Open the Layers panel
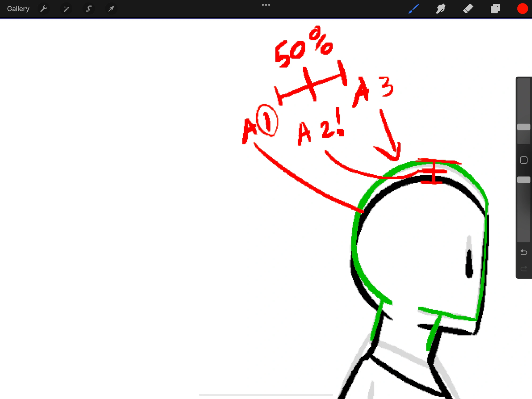Image resolution: width=532 pixels, height=399 pixels. [495, 9]
